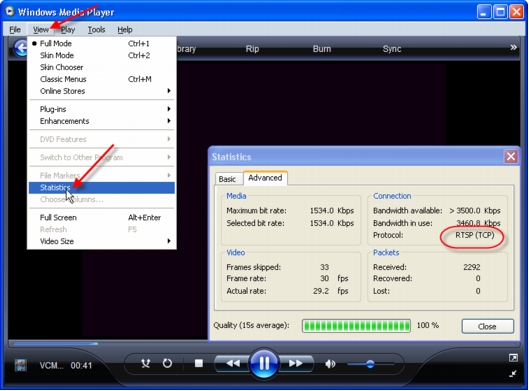Click the Frames skipped value 33
Screen dimensions: 529x391
(324, 267)
